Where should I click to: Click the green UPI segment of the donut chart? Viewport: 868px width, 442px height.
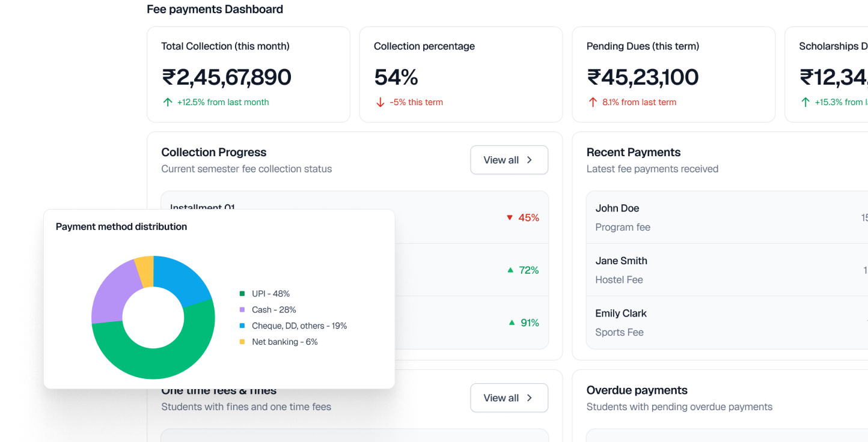tap(153, 360)
